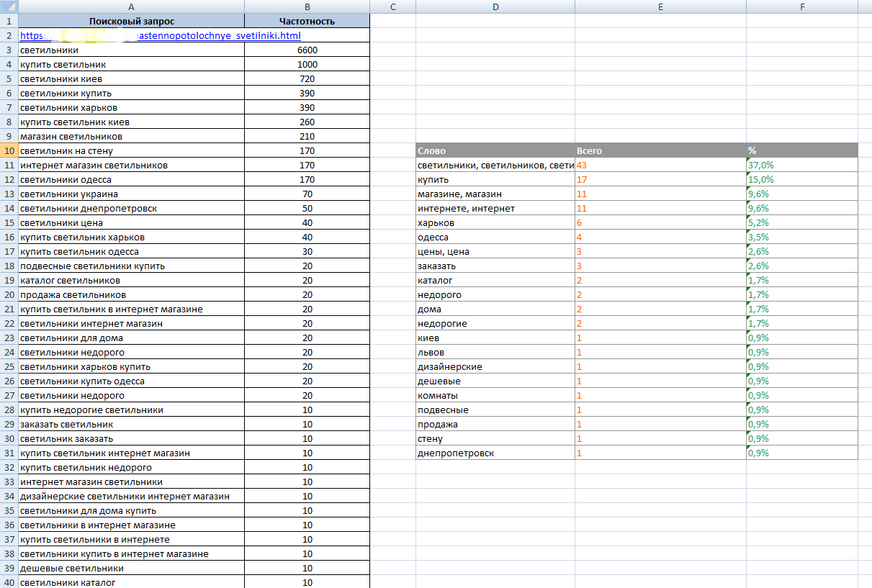Click the 'Частотность' header cell
Image resolution: width=872 pixels, height=588 pixels.
(x=307, y=22)
